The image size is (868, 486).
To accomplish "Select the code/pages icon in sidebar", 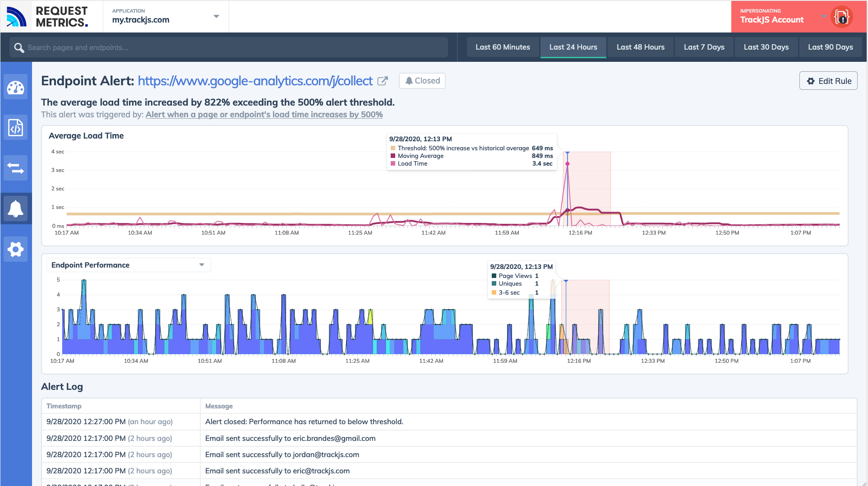I will pos(16,127).
